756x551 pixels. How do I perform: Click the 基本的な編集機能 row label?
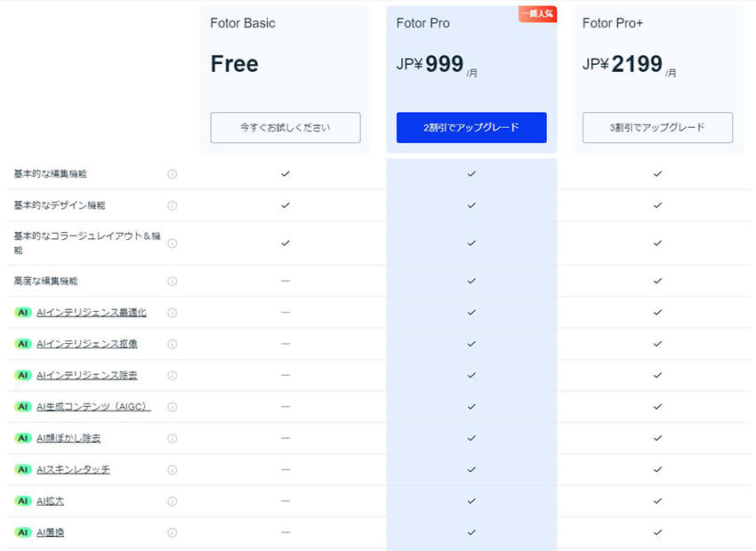point(50,174)
